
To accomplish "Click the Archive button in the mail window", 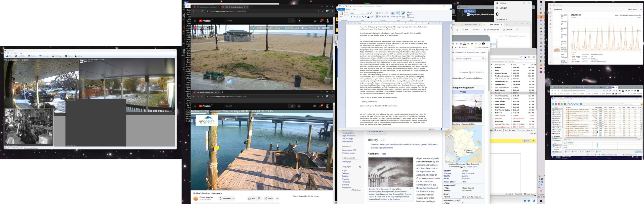I will pos(498,130).
